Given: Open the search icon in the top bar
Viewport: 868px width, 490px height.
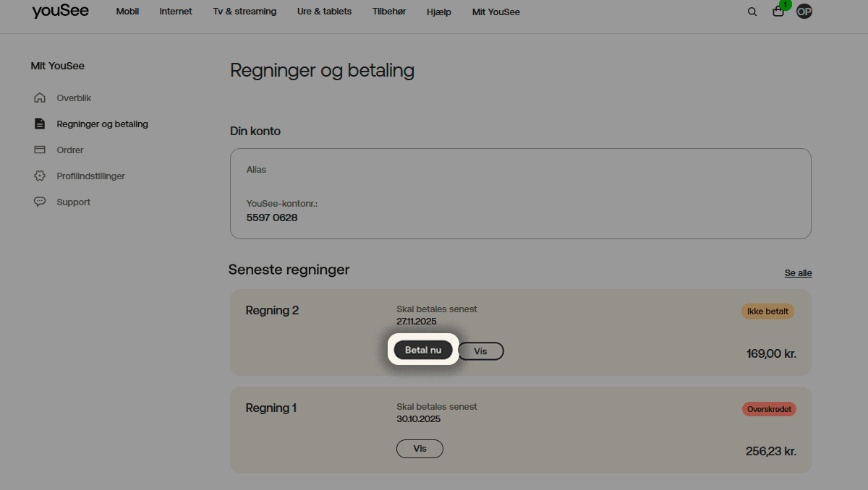Looking at the screenshot, I should 752,12.
